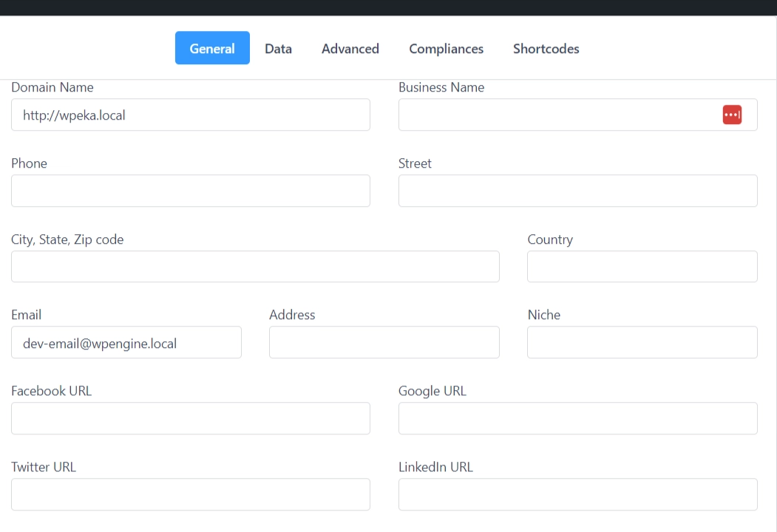Open the Data tab

[278, 49]
